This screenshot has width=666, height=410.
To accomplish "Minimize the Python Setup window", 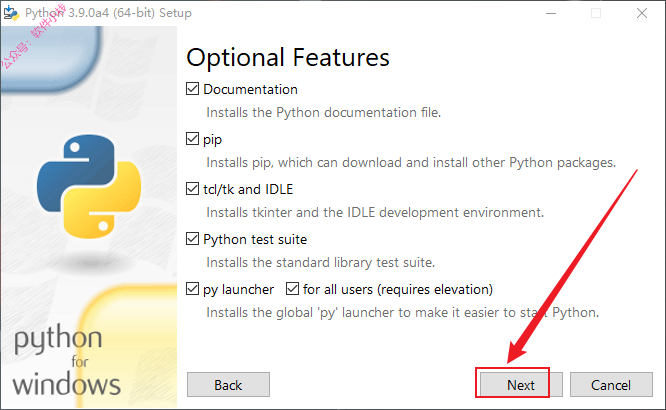I will (551, 13).
